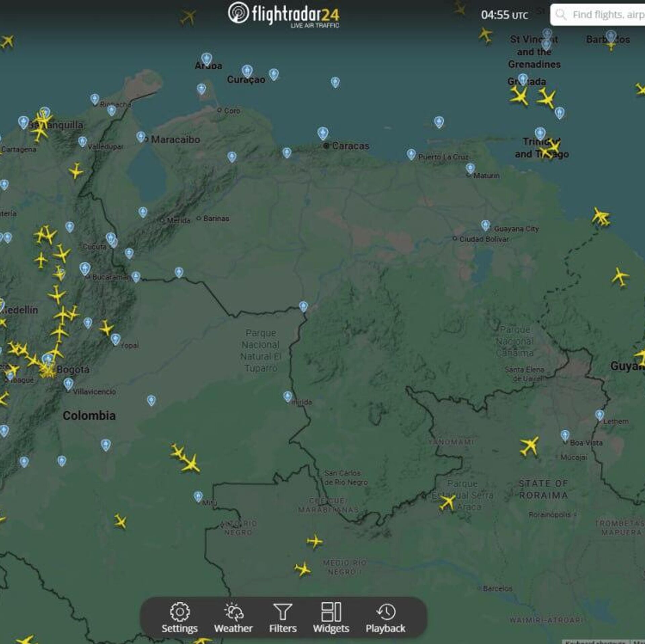This screenshot has width=645, height=644.
Task: Select the airport pin at Maracaibo
Action: [x=141, y=136]
